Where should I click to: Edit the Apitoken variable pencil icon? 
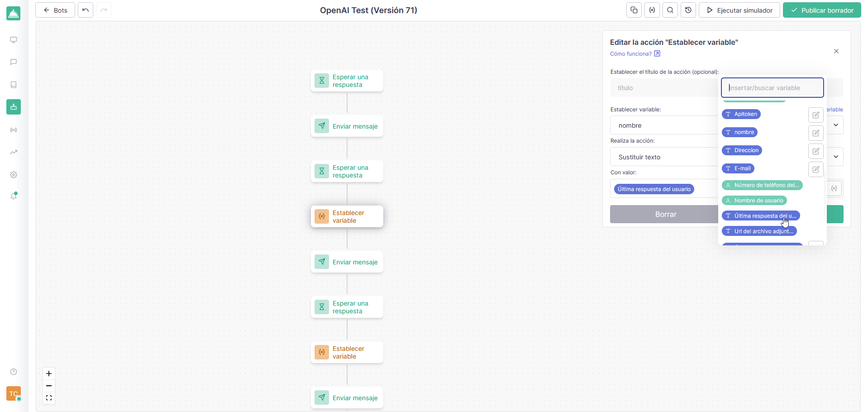(816, 115)
